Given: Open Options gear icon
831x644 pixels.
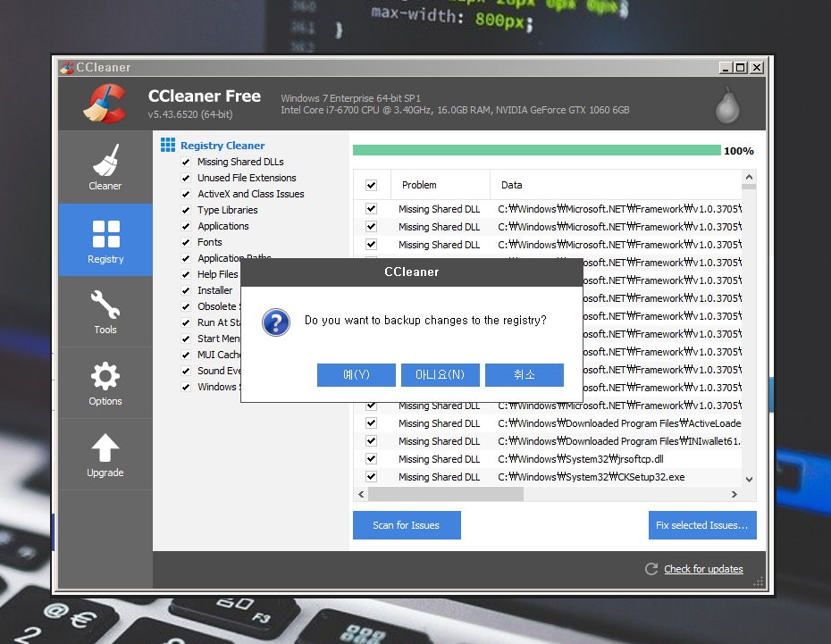Looking at the screenshot, I should tap(105, 376).
